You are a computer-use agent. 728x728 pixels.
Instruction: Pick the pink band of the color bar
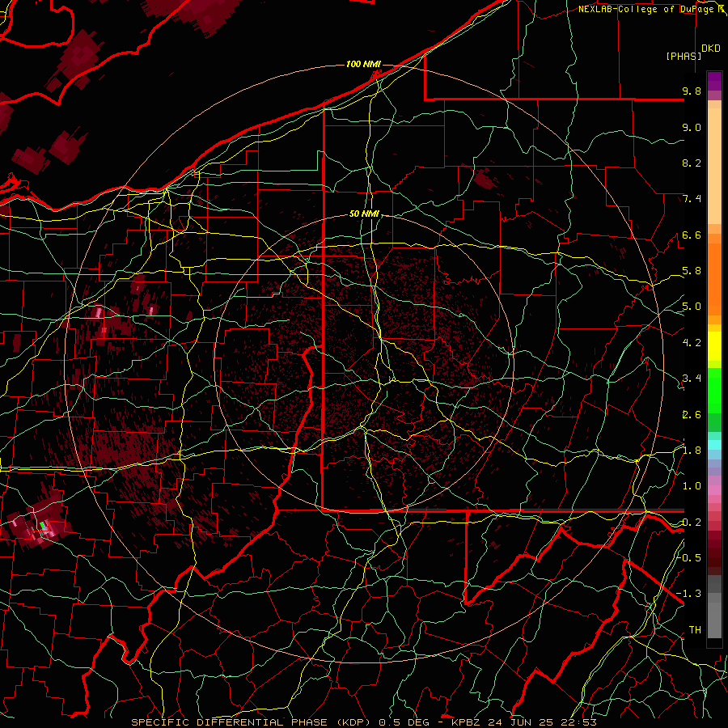(714, 490)
